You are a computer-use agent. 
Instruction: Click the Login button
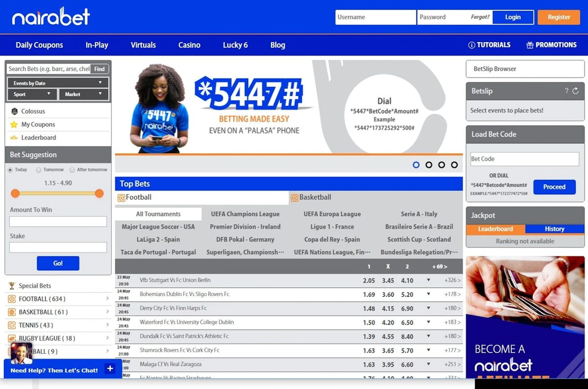[x=513, y=17]
